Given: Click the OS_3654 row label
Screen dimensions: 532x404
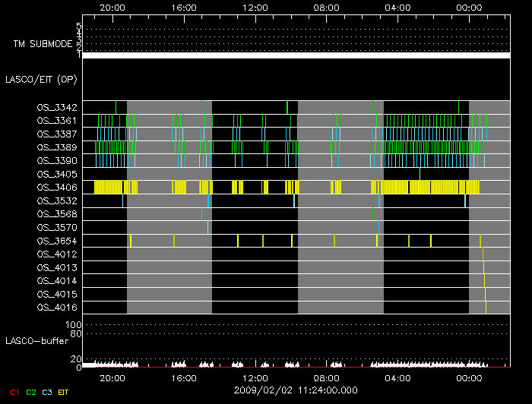Looking at the screenshot, I should pos(57,241).
